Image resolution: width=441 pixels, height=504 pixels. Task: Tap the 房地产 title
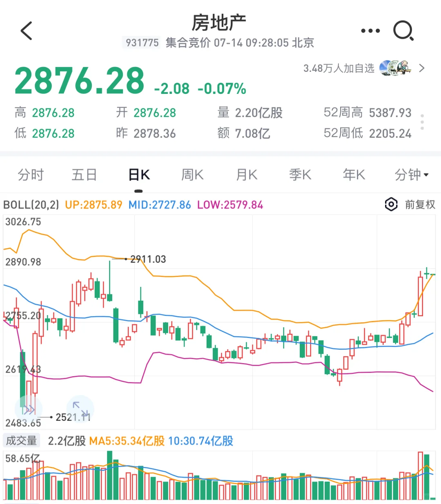pos(219,23)
